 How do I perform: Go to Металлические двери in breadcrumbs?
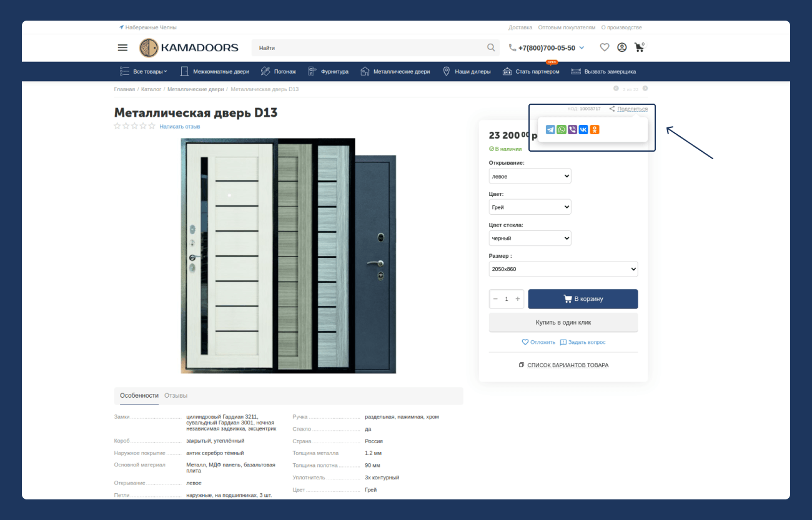pyautogui.click(x=196, y=89)
